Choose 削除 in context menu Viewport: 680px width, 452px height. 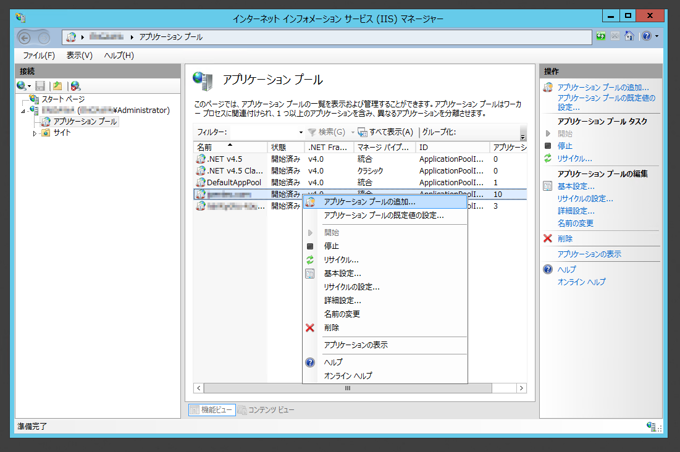pyautogui.click(x=385, y=328)
